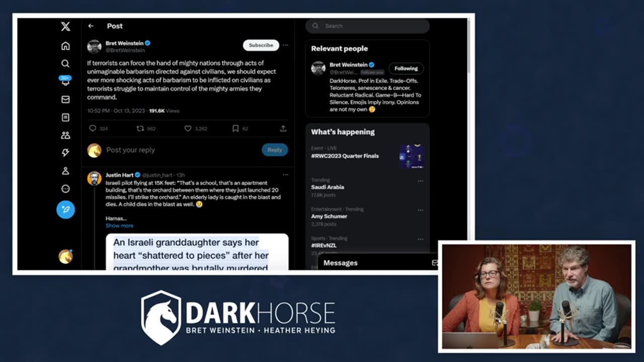Click the page scrollbar on right edge
Viewport: 644px width, 362px height.
point(469,45)
